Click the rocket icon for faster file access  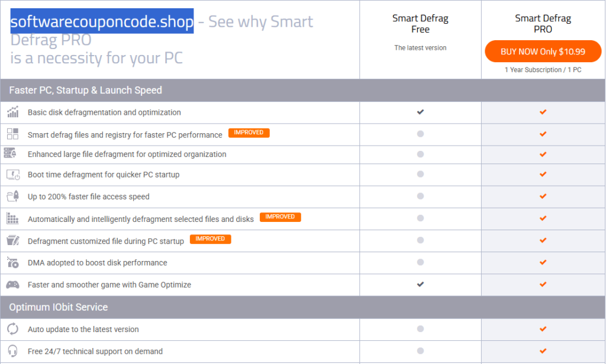coord(13,197)
